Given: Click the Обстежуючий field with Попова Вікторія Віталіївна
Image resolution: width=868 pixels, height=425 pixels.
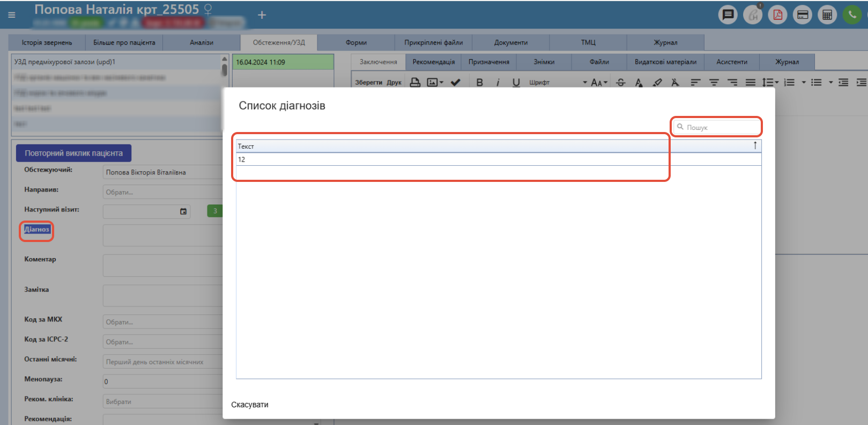Looking at the screenshot, I should click(x=162, y=172).
